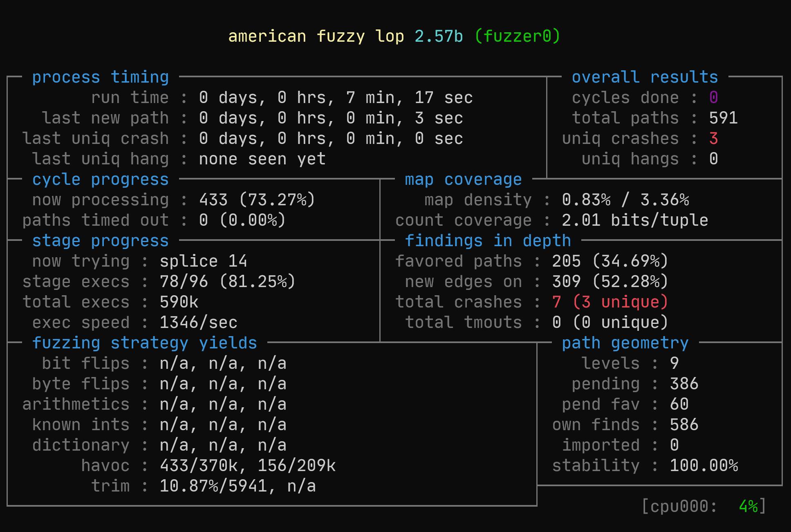Click the green (fuzzer0) label
This screenshot has width=791, height=532.
pyautogui.click(x=517, y=36)
